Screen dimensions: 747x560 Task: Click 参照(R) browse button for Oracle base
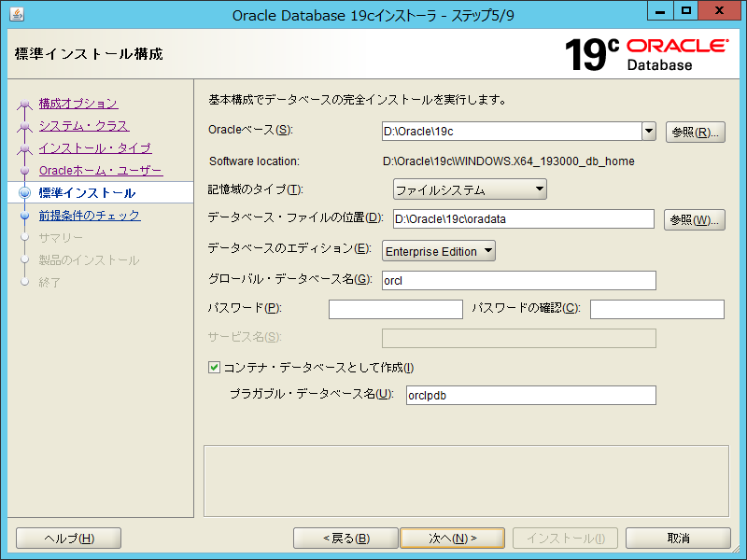click(x=695, y=133)
